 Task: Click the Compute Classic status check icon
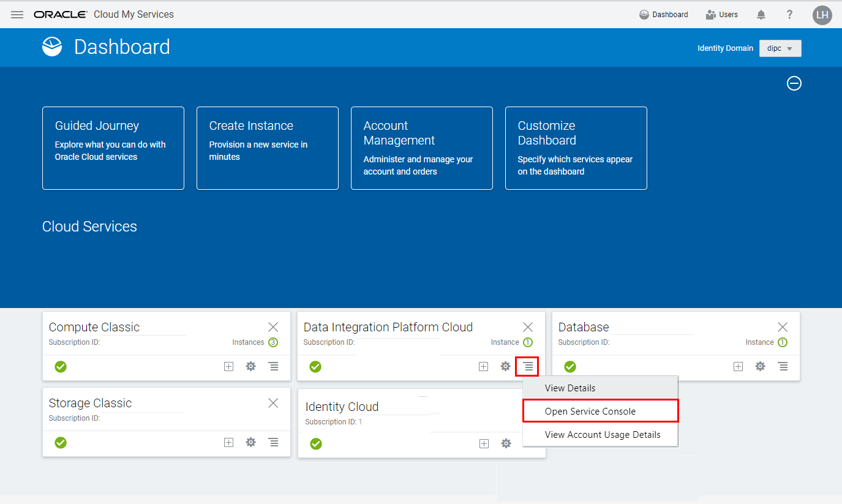[x=61, y=367]
